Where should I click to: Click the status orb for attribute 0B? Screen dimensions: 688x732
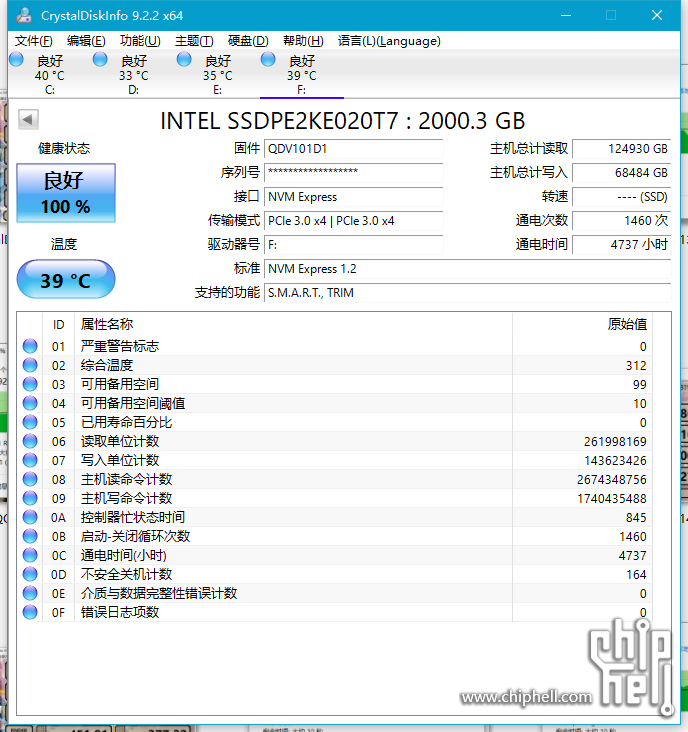[x=30, y=536]
